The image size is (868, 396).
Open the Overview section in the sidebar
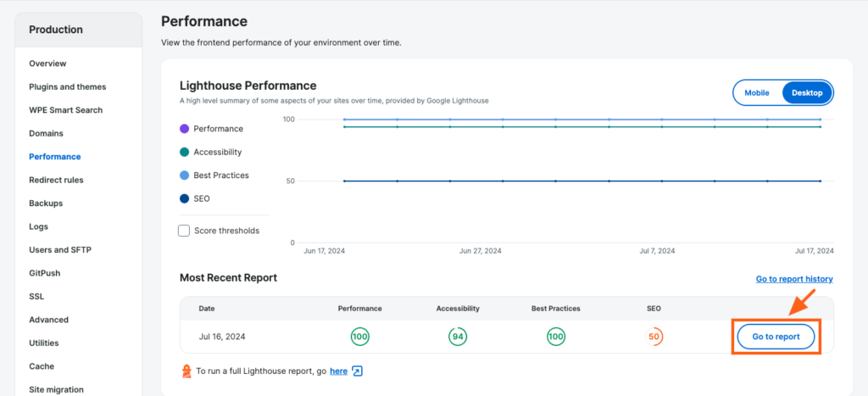(47, 64)
